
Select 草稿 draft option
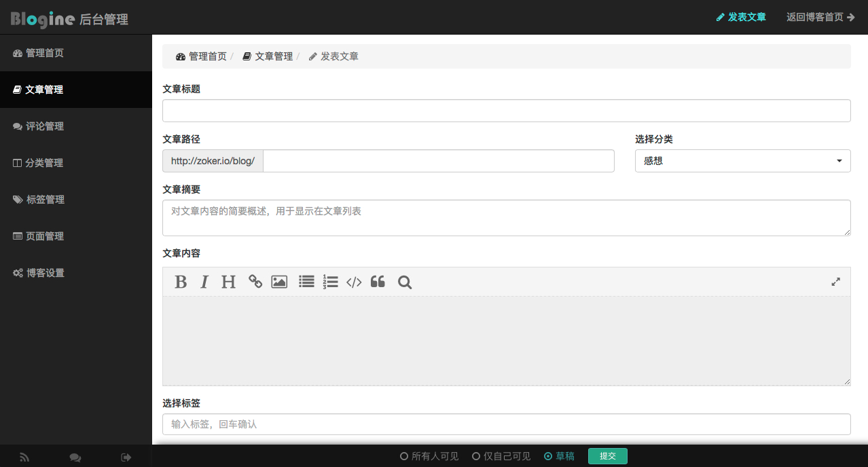tap(559, 456)
